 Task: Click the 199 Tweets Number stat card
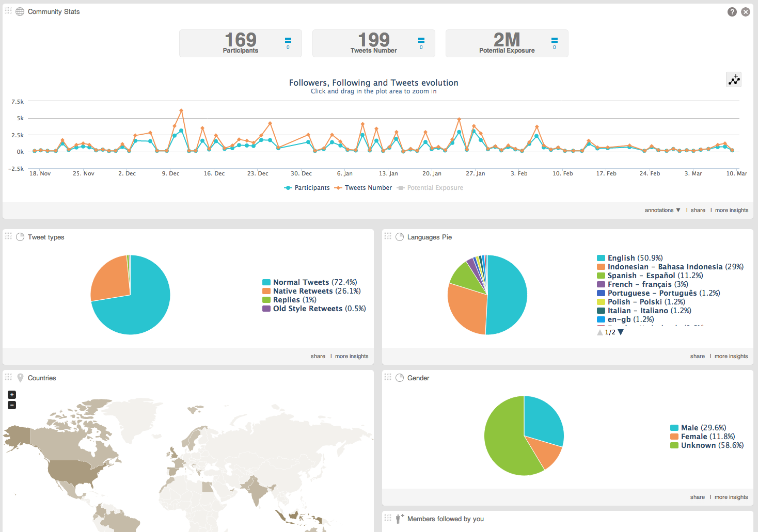(x=374, y=43)
